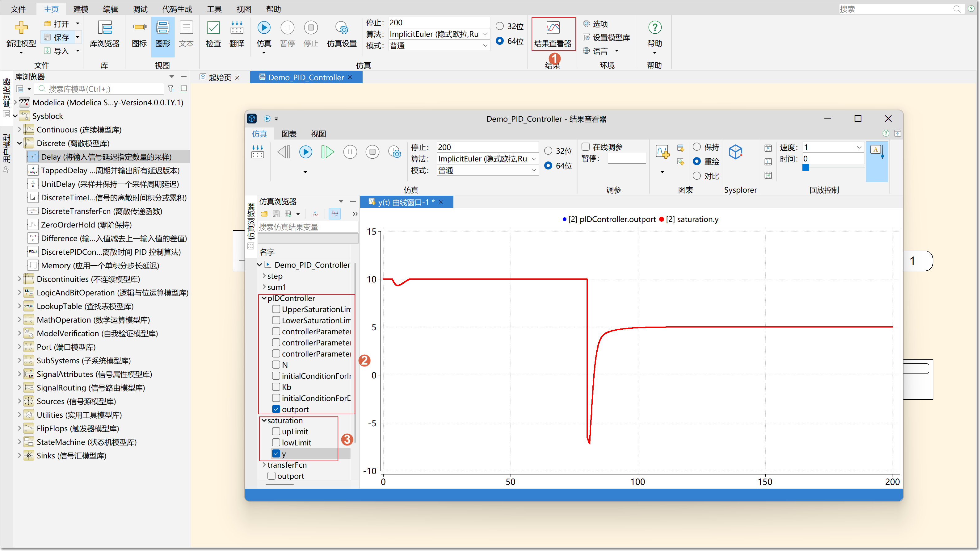The height and width of the screenshot is (551, 980).
Task: Expand the transferFcn tree node
Action: (264, 465)
